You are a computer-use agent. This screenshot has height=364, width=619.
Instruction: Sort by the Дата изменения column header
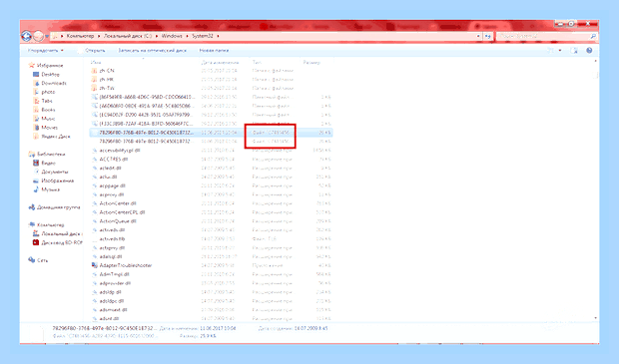click(x=220, y=62)
